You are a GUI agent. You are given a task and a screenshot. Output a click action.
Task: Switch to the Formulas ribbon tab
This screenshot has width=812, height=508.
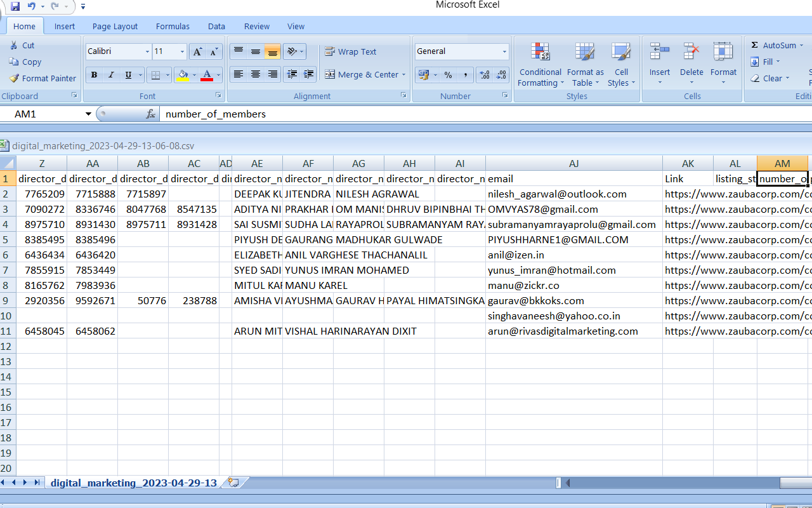[x=173, y=26]
